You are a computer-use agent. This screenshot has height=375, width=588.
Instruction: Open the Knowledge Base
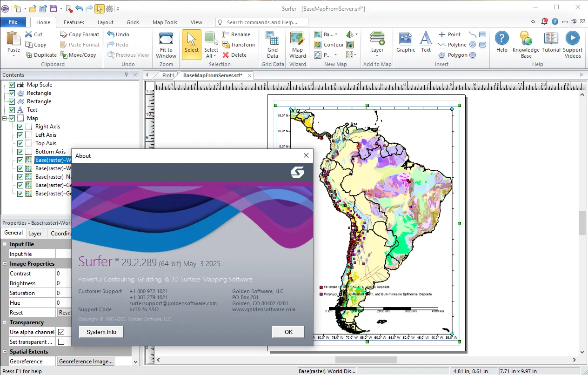(x=526, y=45)
